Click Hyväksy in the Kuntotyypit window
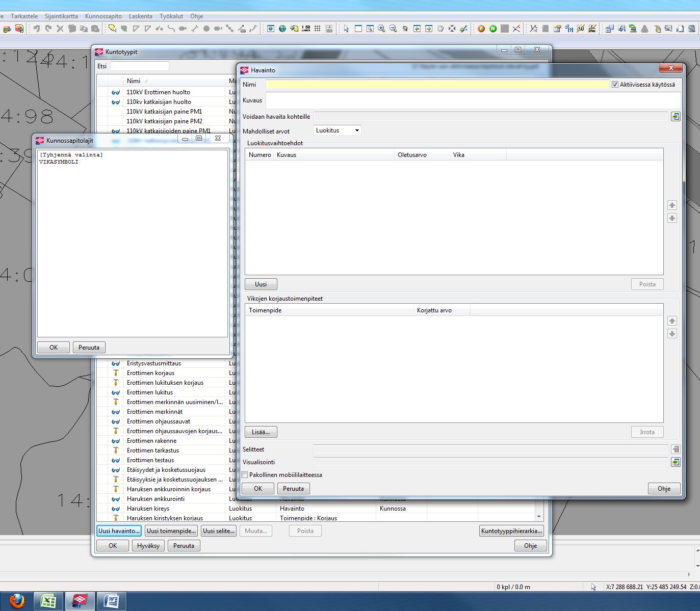700x611 pixels. [x=148, y=546]
